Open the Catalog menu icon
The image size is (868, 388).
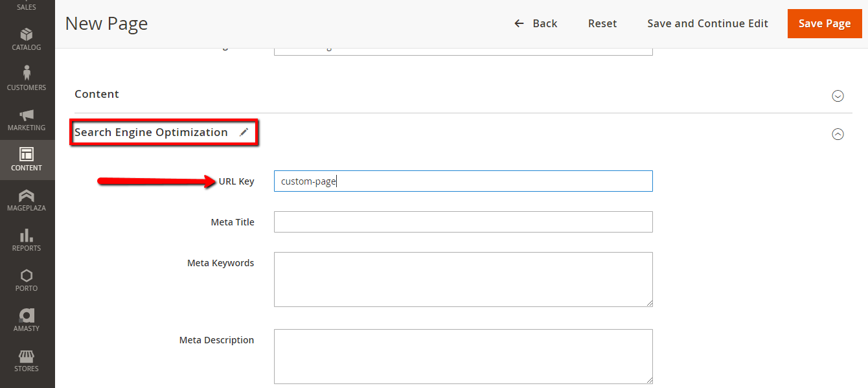point(27,34)
